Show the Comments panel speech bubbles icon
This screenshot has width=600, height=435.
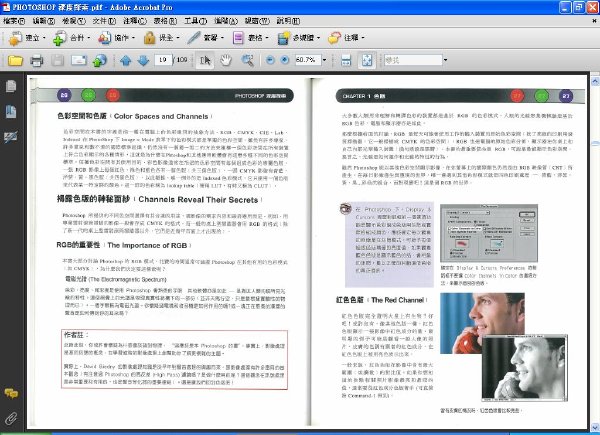(11, 393)
